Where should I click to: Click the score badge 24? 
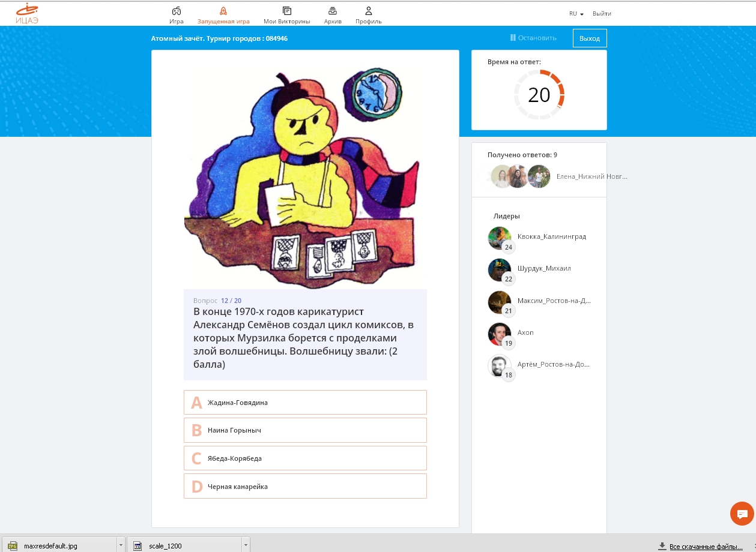click(x=509, y=247)
